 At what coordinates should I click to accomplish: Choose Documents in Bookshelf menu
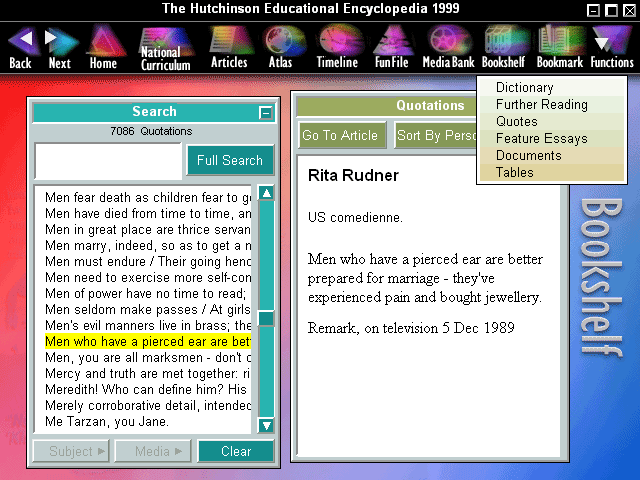[552, 156]
